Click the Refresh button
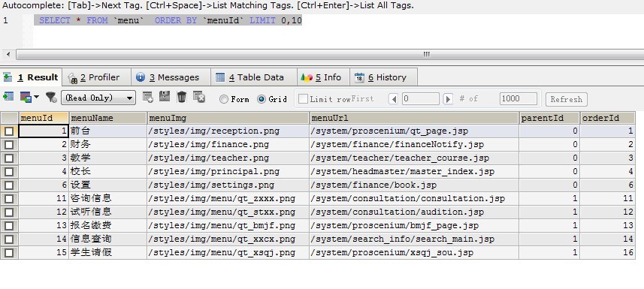644x289 pixels. point(567,99)
